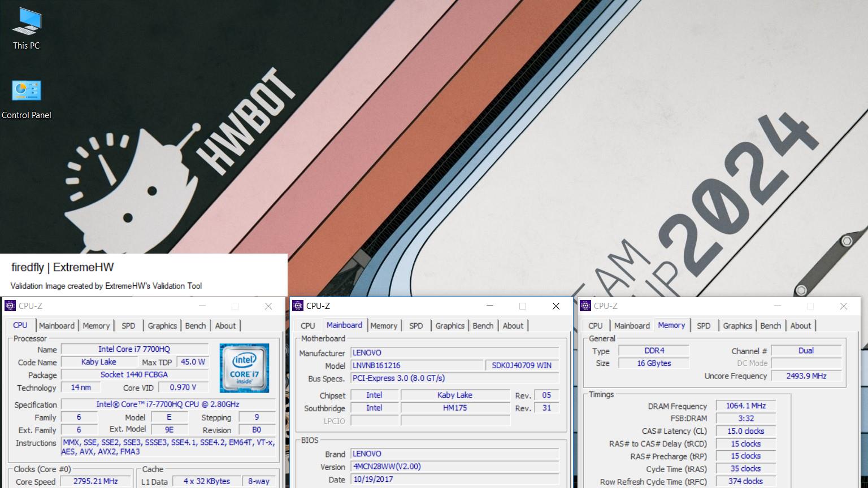Image resolution: width=868 pixels, height=488 pixels.
Task: Click the DRAM Frequency 1064.1 MHz value
Action: 746,406
